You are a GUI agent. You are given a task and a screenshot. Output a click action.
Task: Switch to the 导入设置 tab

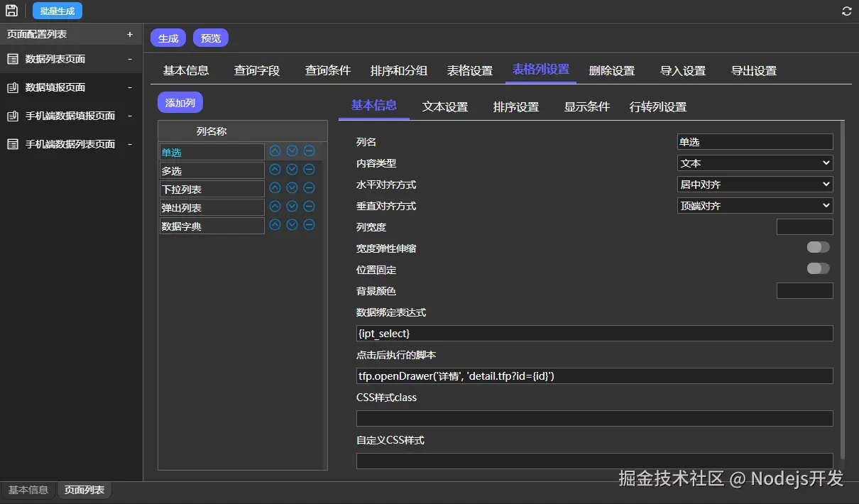tap(683, 71)
